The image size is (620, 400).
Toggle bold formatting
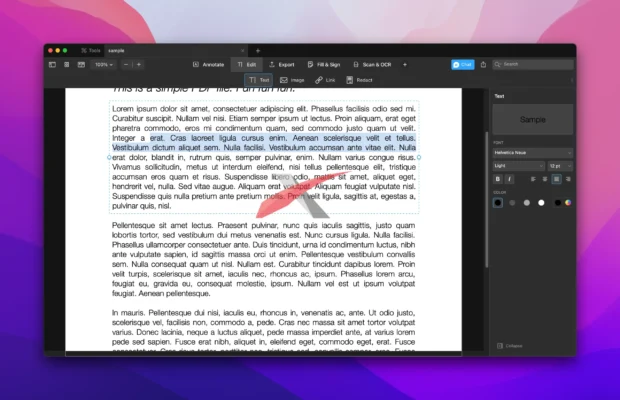pos(497,179)
